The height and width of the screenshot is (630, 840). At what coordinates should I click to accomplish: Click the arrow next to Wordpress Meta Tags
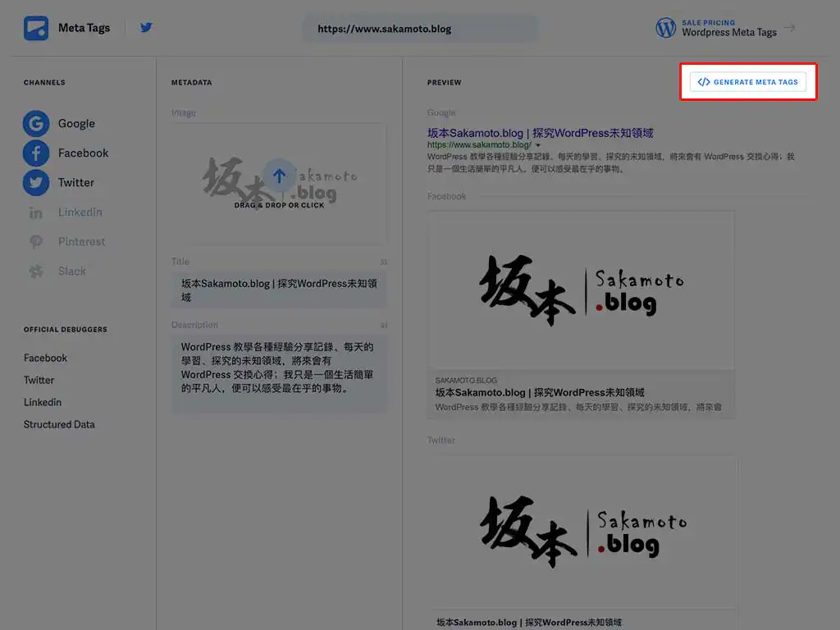(x=789, y=29)
